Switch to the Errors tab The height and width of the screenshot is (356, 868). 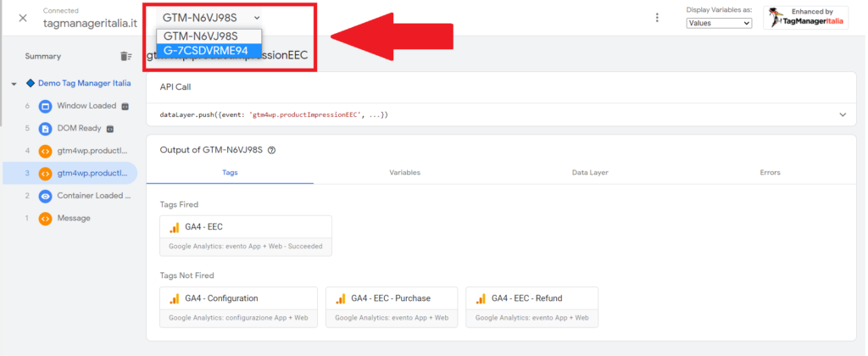click(770, 173)
